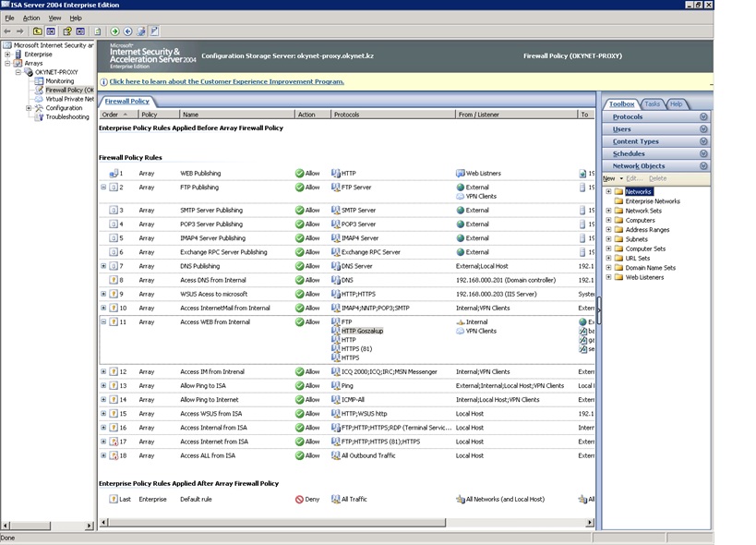Viewport: 756px width, 545px height.
Task: Expand the Configuration tree node
Action: click(29, 108)
